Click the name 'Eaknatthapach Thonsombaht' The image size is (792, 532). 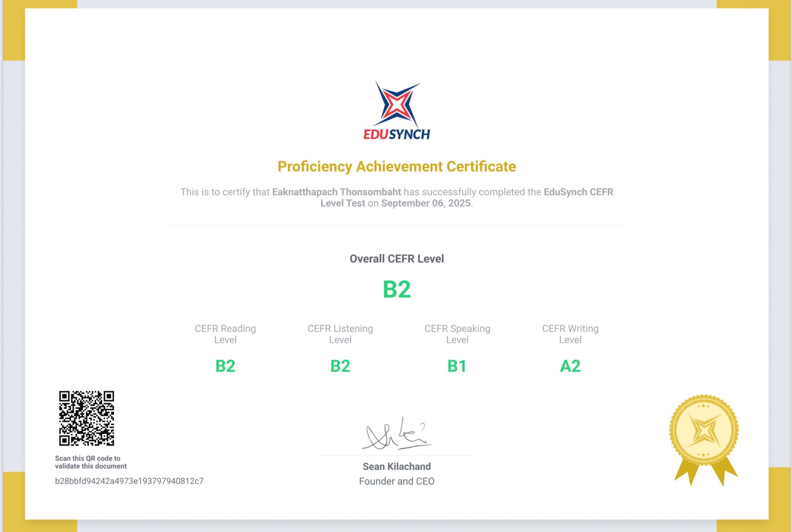pyautogui.click(x=336, y=192)
